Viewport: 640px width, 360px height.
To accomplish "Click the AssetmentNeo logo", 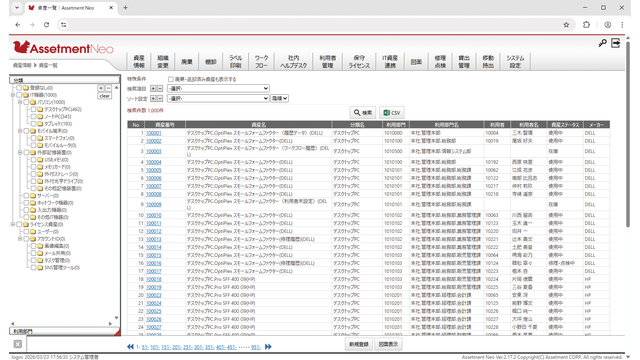I will 63,48.
